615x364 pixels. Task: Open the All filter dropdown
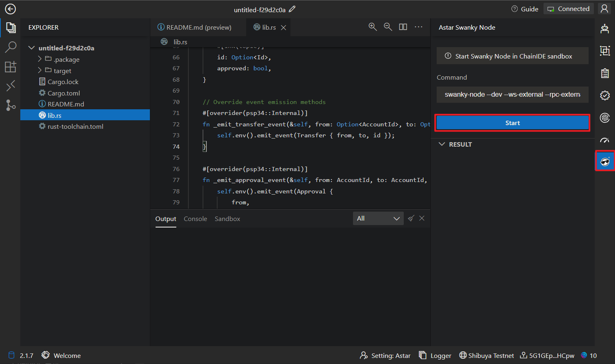pos(378,219)
